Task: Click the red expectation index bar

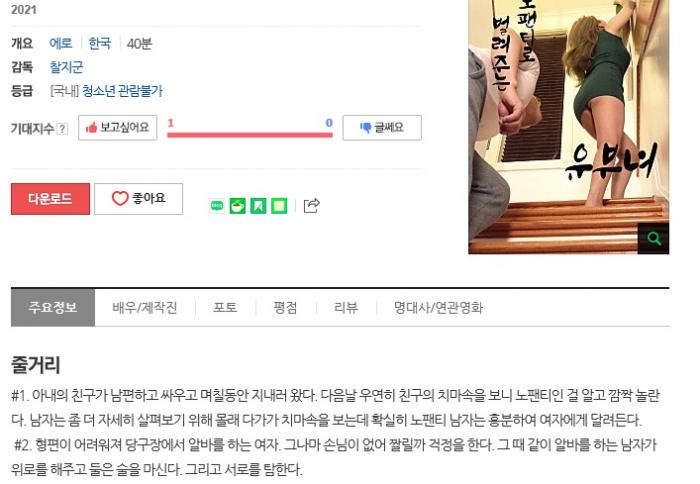Action: point(250,135)
